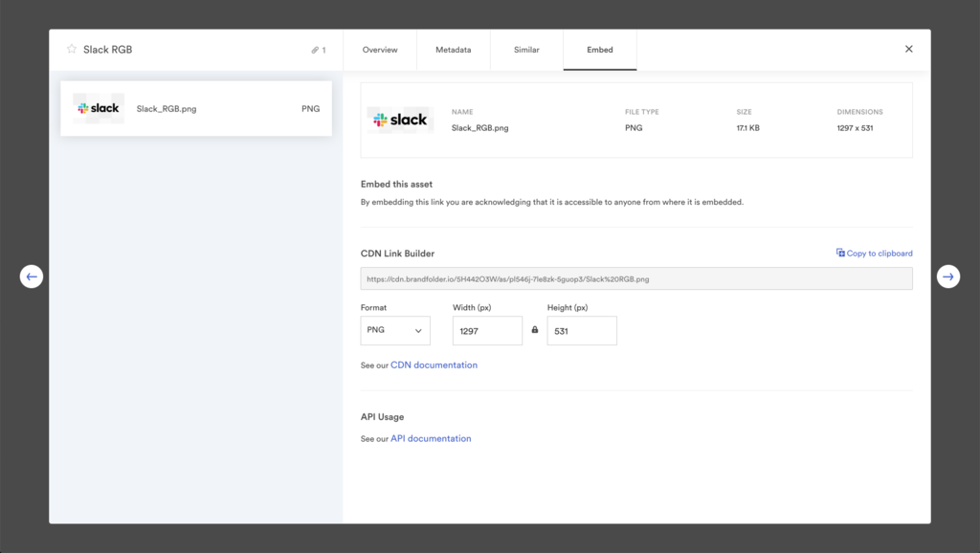
Task: Click the Embed this asset heading
Action: 396,185
